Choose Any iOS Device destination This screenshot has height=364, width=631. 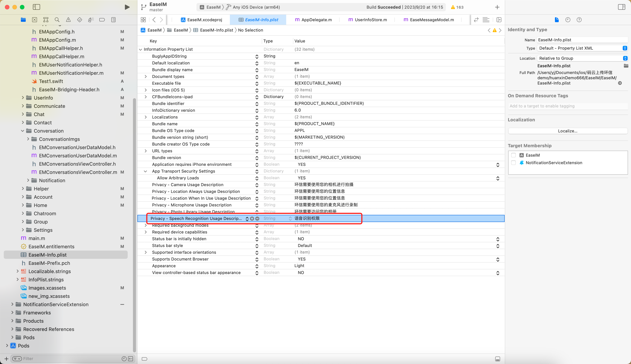(x=253, y=7)
